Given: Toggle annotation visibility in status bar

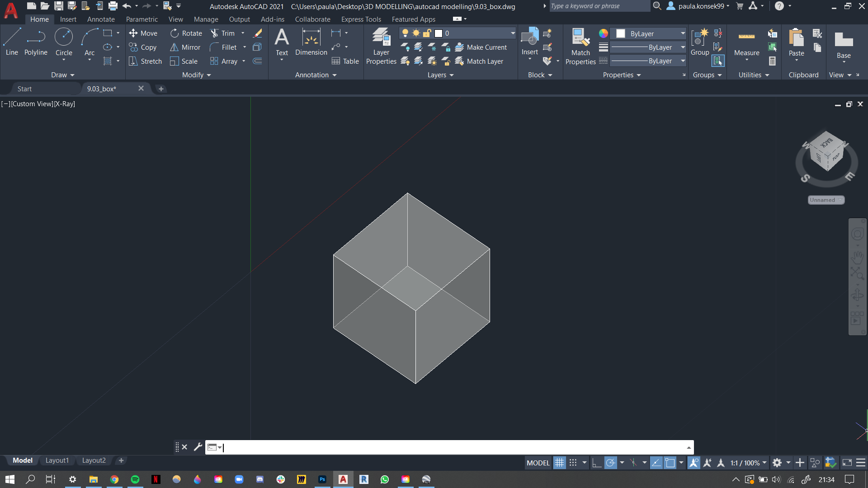Looking at the screenshot, I should tap(694, 463).
